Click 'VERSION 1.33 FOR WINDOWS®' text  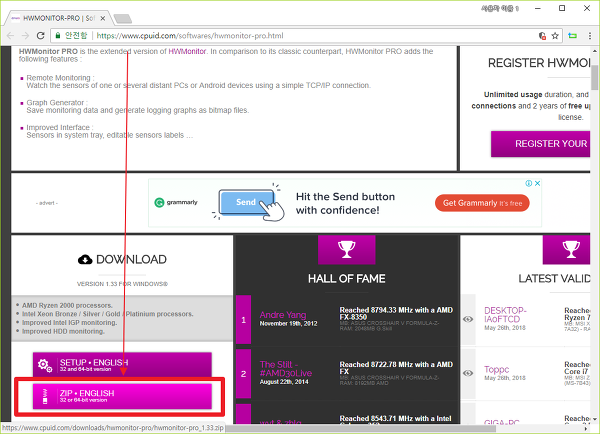pos(122,284)
